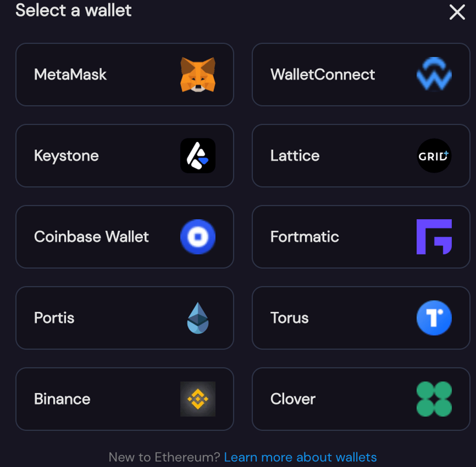Click the Torus blue T icon
The width and height of the screenshot is (476, 467).
pos(434,318)
